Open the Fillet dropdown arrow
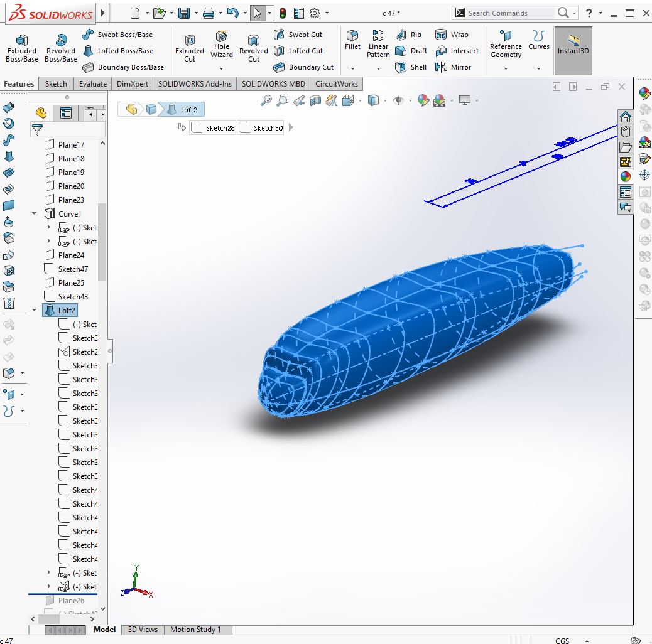 [x=352, y=68]
